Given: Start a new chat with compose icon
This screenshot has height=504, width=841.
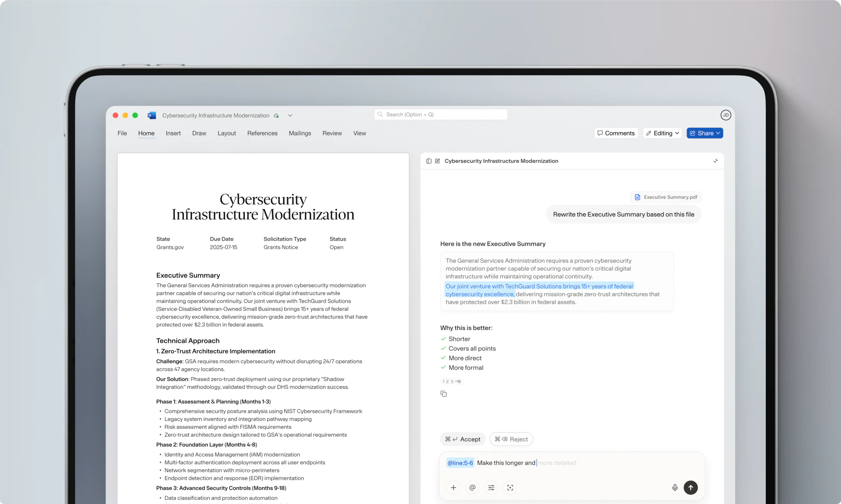Looking at the screenshot, I should tap(438, 161).
